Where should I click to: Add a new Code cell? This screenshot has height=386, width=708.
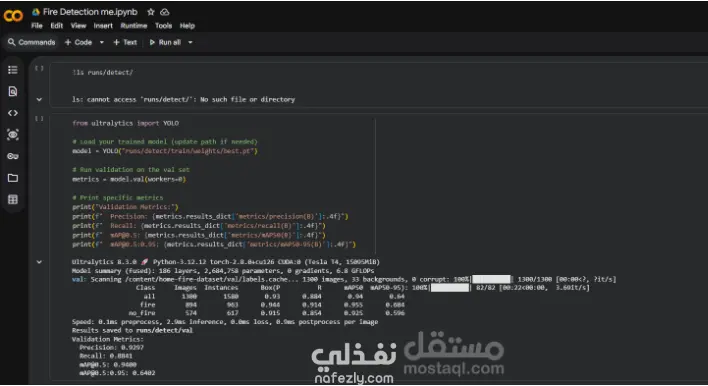(79, 42)
